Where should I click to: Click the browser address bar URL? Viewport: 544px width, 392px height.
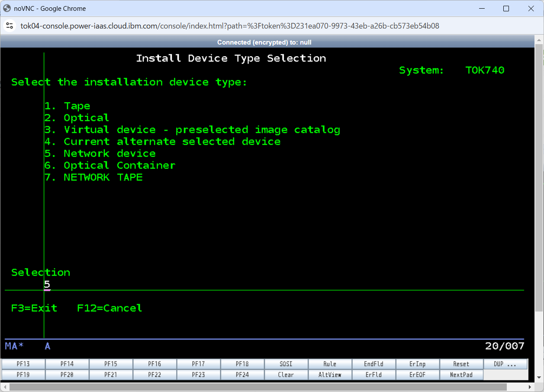click(230, 26)
